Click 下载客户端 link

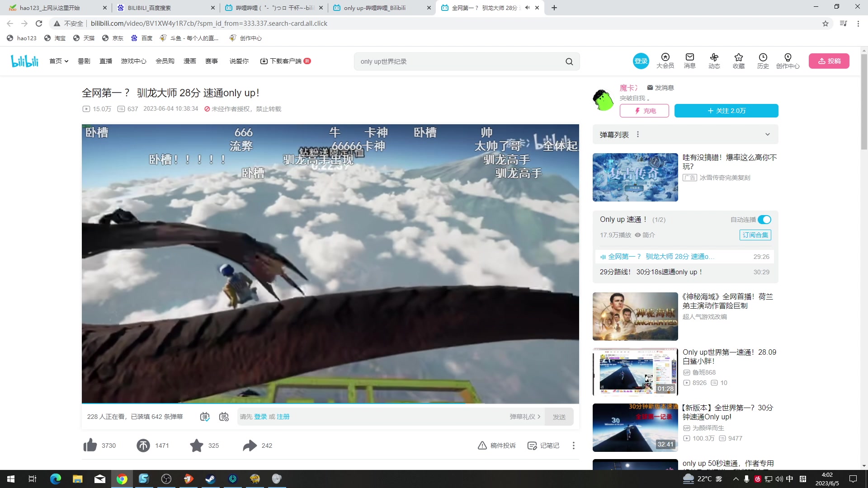coord(285,61)
